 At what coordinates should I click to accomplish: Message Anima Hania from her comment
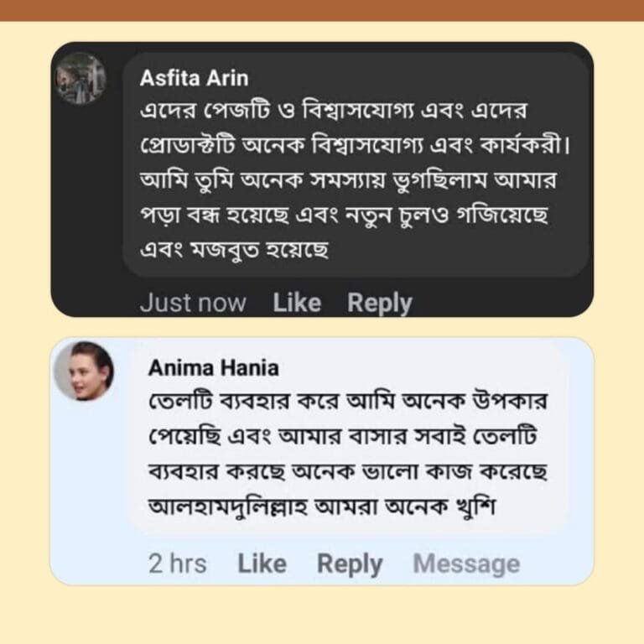(466, 564)
